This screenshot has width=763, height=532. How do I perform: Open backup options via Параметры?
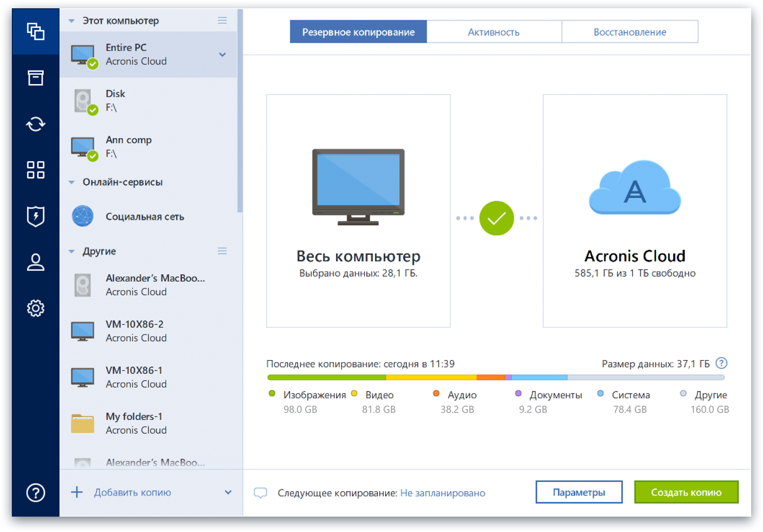[579, 492]
